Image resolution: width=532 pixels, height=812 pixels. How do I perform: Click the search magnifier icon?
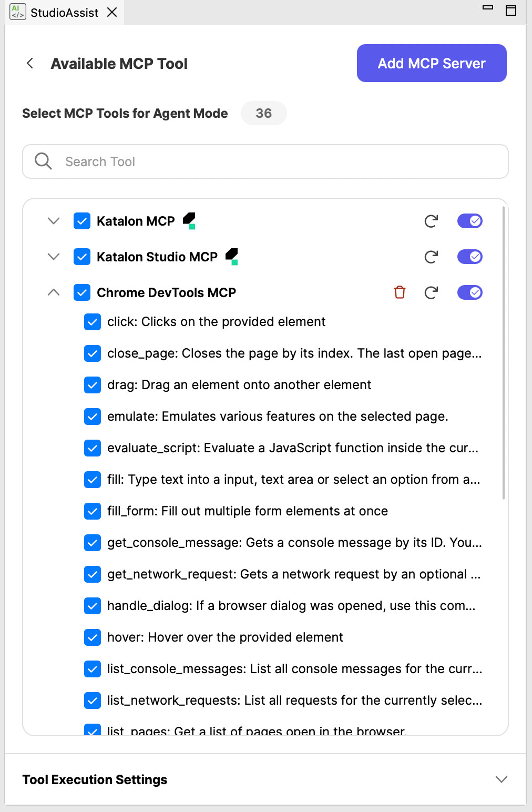43,161
